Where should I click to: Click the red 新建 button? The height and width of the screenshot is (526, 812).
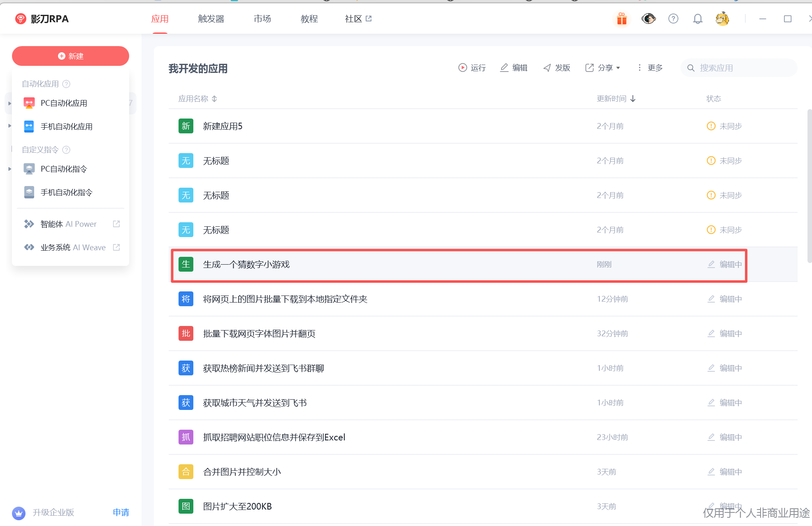[x=70, y=56]
